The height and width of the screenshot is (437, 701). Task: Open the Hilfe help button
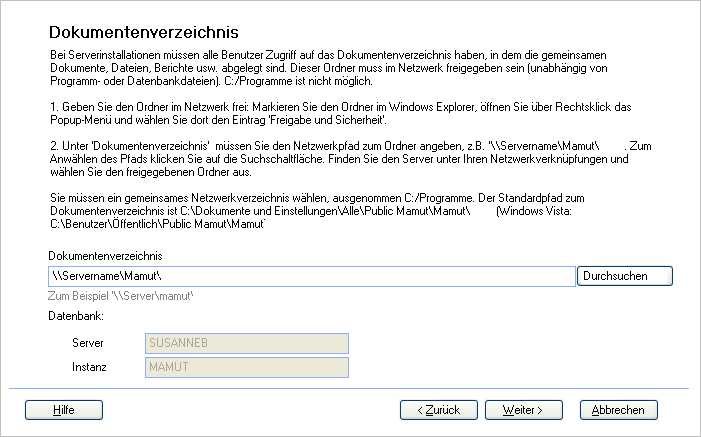tap(64, 410)
